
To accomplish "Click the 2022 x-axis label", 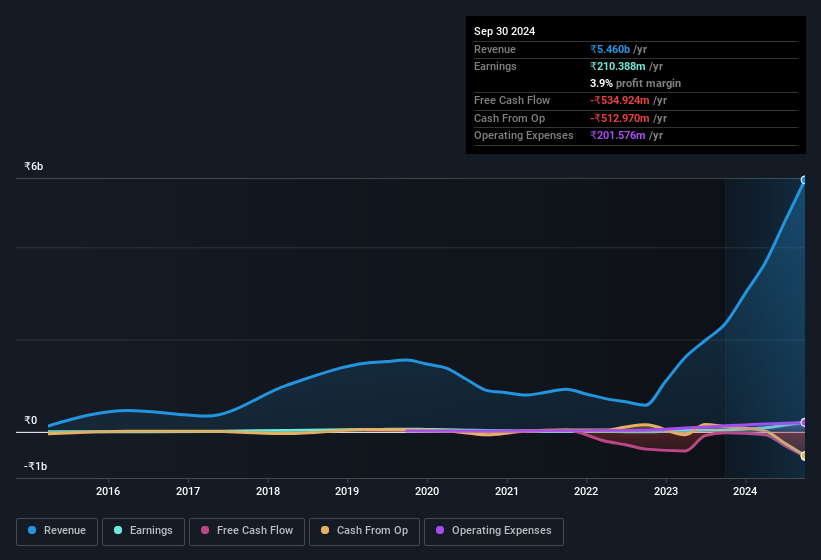I will [586, 491].
